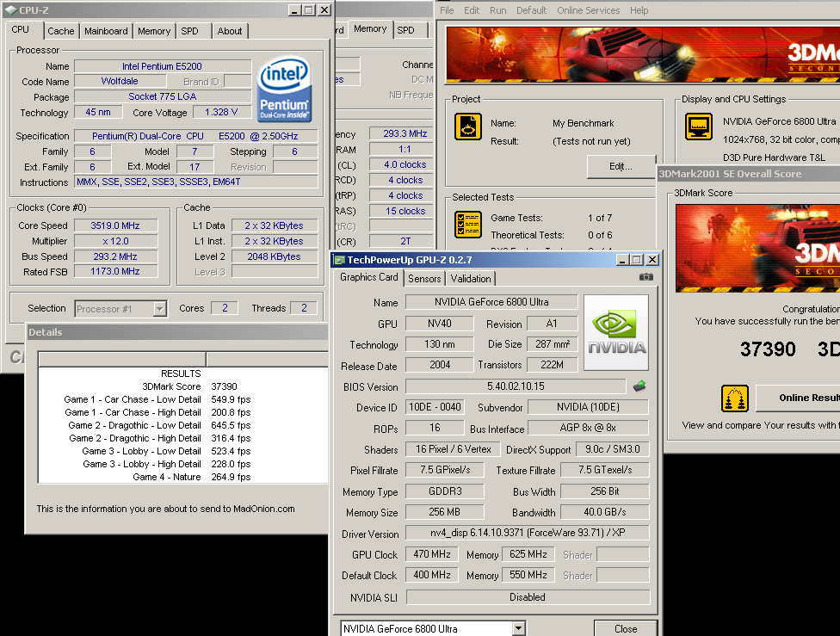Click the Close button in GPU-Z
This screenshot has height=636, width=840.
pos(626,628)
